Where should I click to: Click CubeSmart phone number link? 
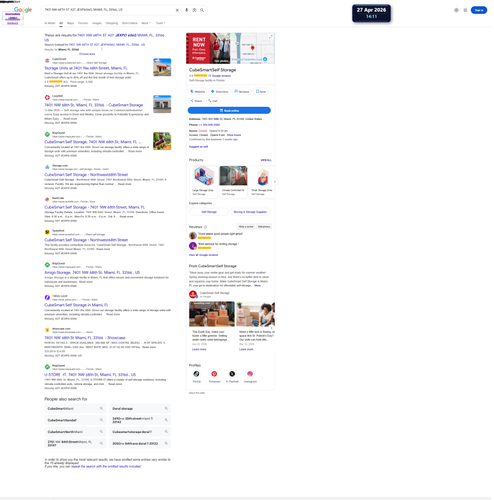coord(209,125)
